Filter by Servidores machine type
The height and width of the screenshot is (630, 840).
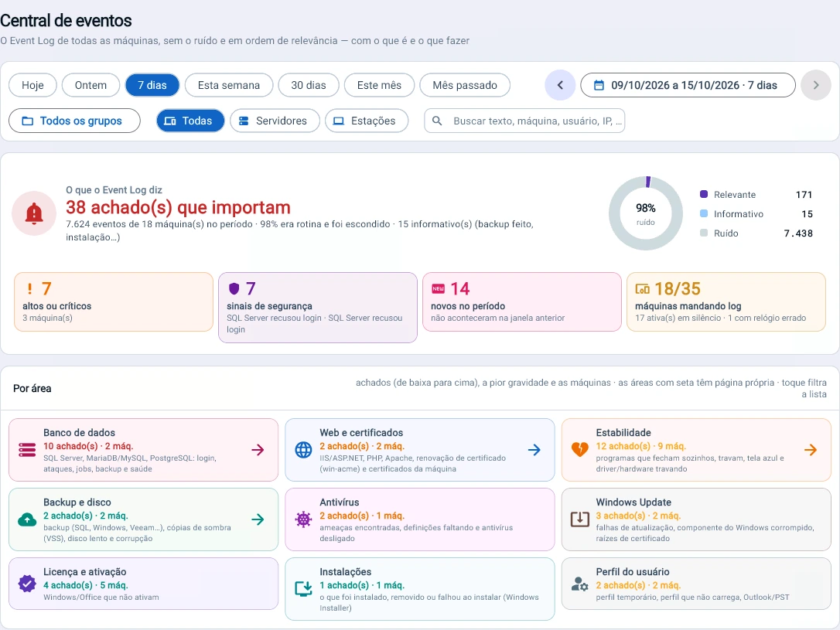click(275, 121)
